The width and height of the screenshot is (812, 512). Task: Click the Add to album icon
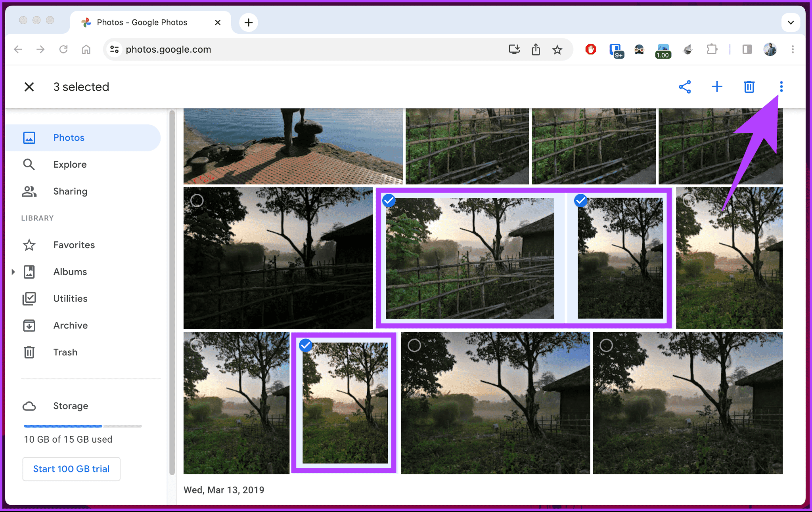[717, 87]
